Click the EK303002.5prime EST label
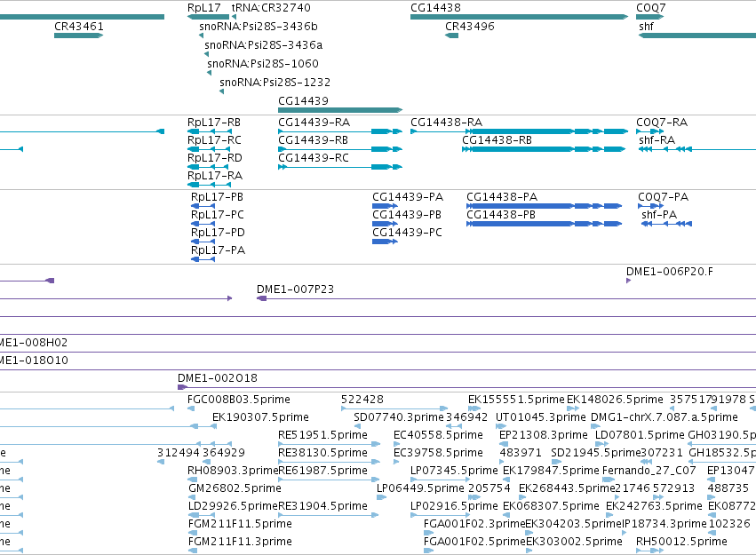Viewport: 756px width, 555px height. pyautogui.click(x=574, y=542)
